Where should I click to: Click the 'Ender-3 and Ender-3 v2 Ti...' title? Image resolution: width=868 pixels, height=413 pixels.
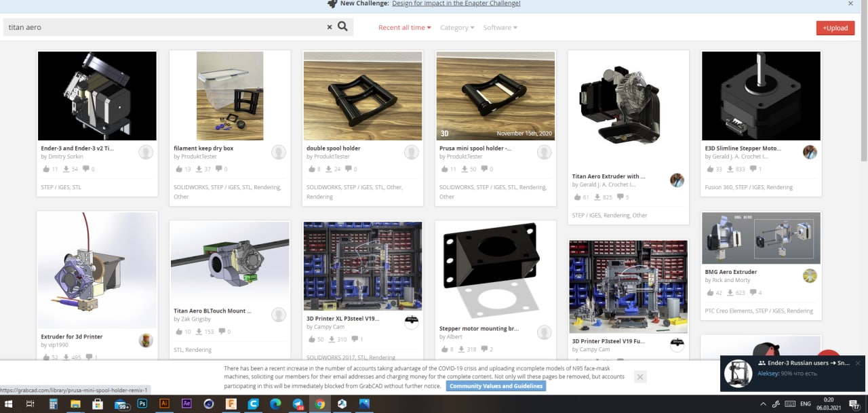click(77, 148)
